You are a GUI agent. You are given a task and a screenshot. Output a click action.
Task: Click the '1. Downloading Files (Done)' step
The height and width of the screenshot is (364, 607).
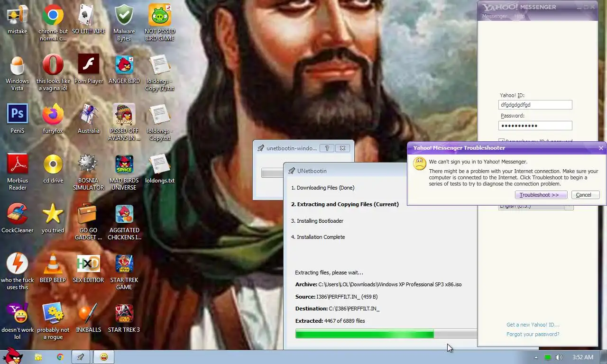tap(322, 188)
